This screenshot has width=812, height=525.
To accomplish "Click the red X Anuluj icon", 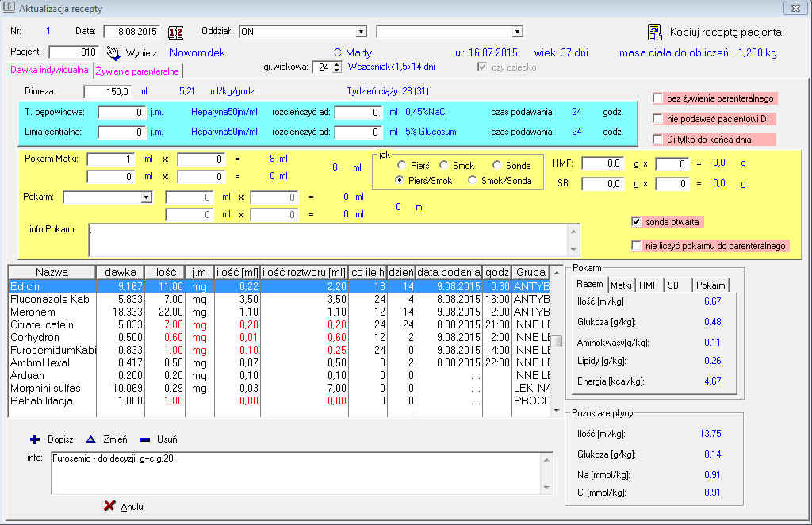I will tap(109, 506).
